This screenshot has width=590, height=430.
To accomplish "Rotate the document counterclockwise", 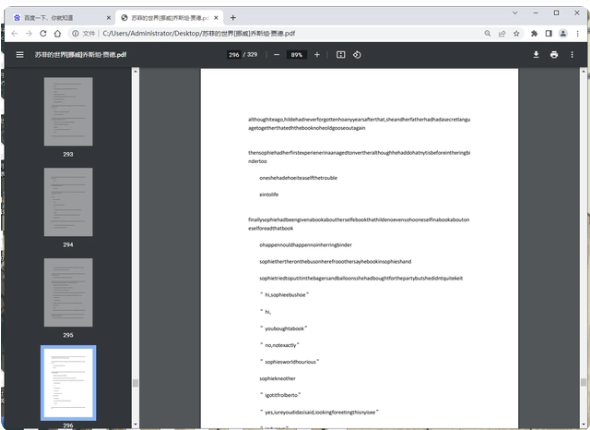I will [x=357, y=55].
